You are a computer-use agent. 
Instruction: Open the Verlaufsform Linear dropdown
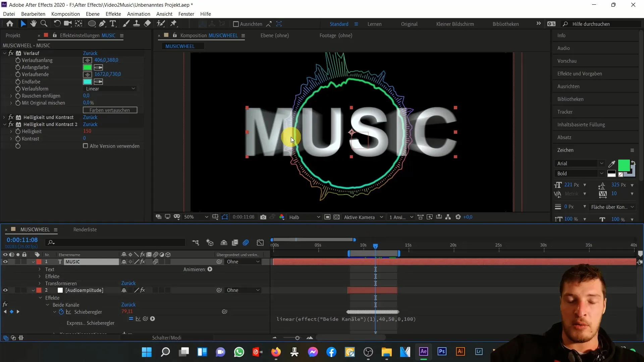[x=109, y=88]
